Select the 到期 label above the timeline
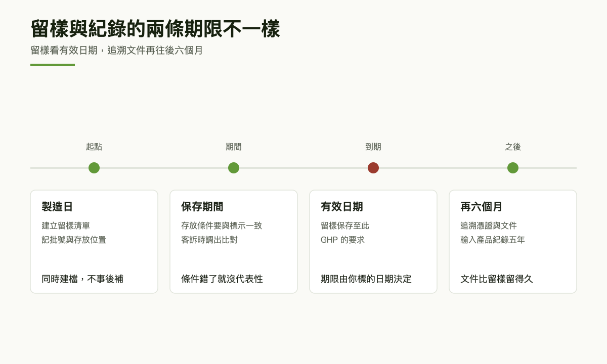Image resolution: width=607 pixels, height=364 pixels. tap(373, 147)
